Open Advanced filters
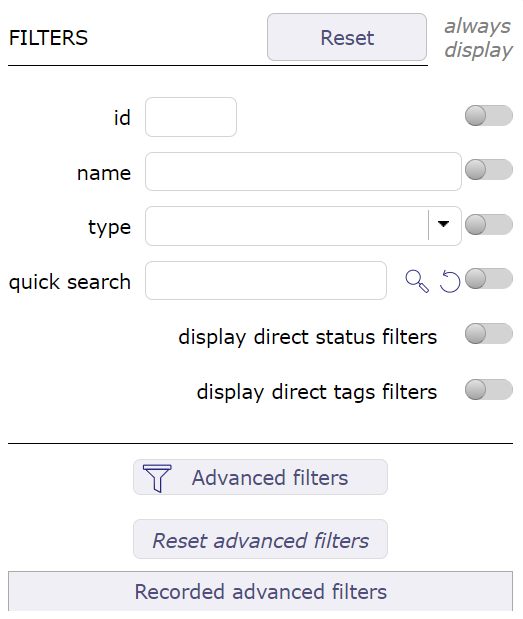The image size is (523, 619). coord(261,477)
